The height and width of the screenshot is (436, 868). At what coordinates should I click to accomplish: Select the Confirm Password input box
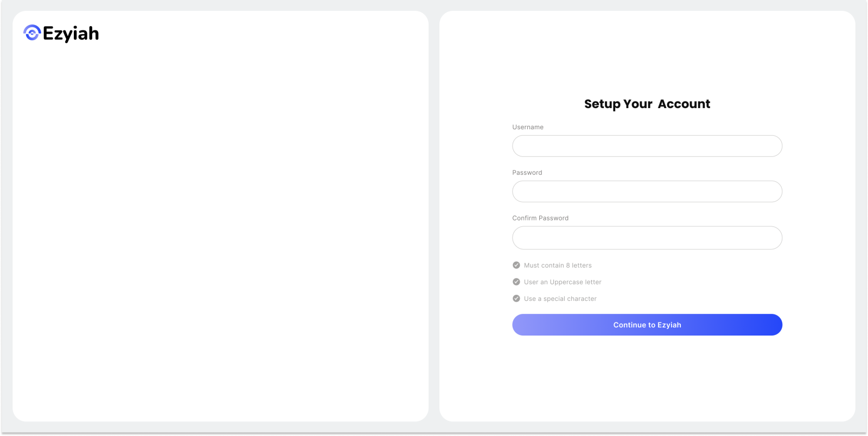click(x=647, y=238)
